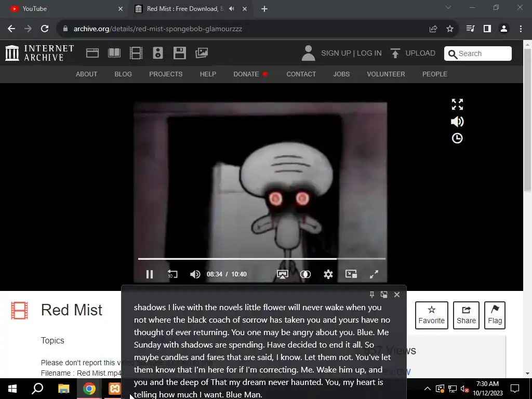Open the PROJECTS menu item
The height and width of the screenshot is (399, 532).
166,74
